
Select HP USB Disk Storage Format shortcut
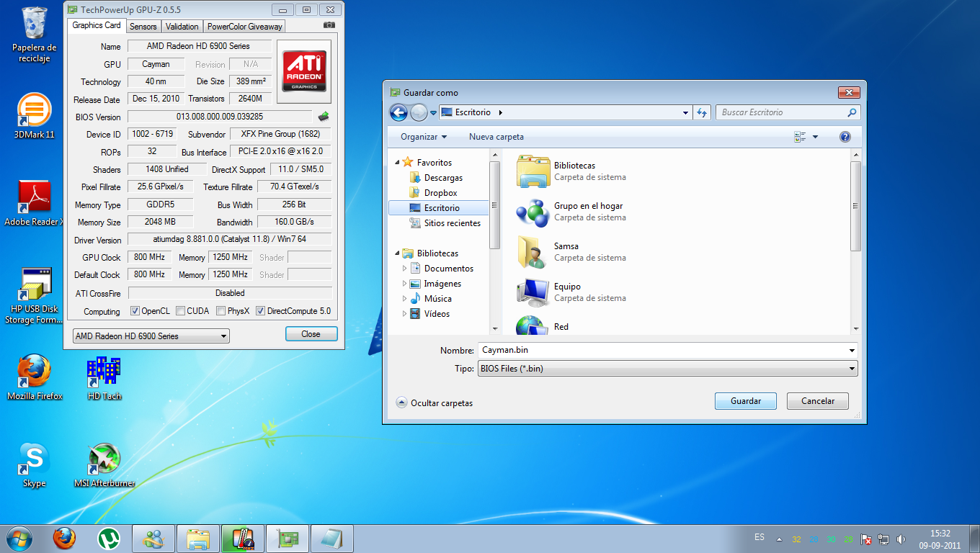pyautogui.click(x=34, y=295)
